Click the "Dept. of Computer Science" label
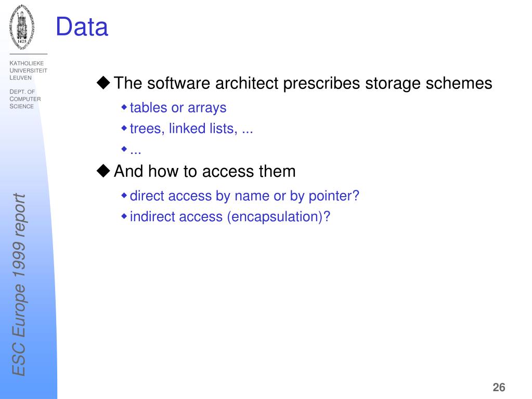The image size is (532, 399). pyautogui.click(x=25, y=99)
